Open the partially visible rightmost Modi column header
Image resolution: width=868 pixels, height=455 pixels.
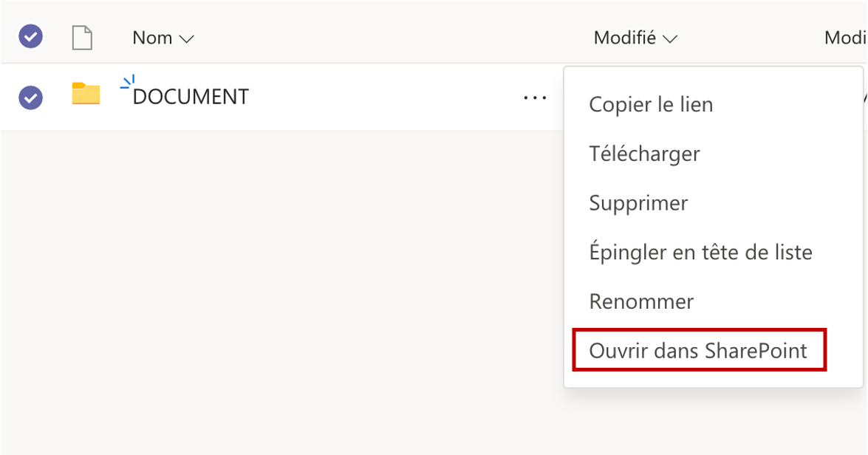846,38
